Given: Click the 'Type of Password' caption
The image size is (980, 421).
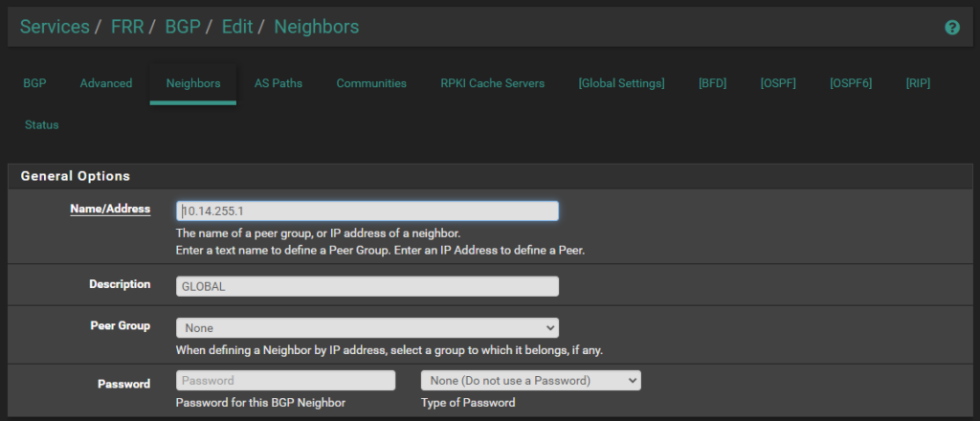Looking at the screenshot, I should coord(468,403).
